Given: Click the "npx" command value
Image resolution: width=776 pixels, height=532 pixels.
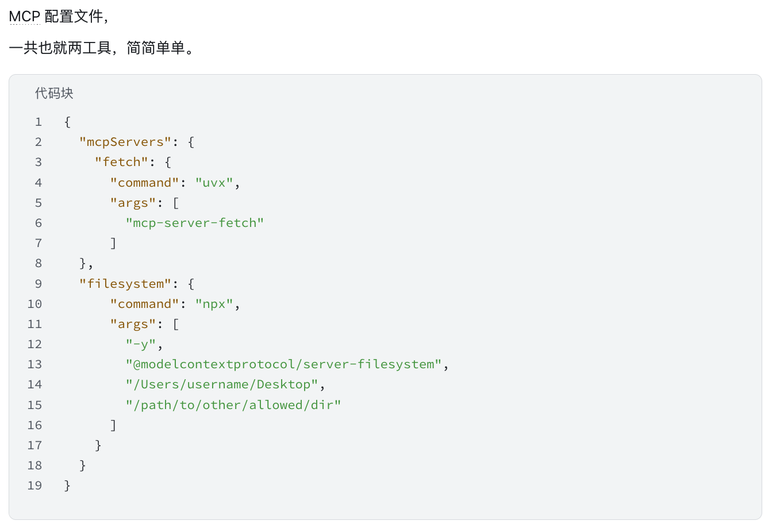Looking at the screenshot, I should coord(214,304).
